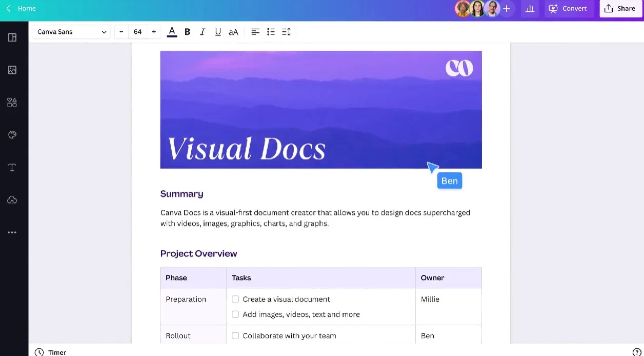Select the Photos icon in the sidebar
This screenshot has height=356, width=644.
pos(12,70)
